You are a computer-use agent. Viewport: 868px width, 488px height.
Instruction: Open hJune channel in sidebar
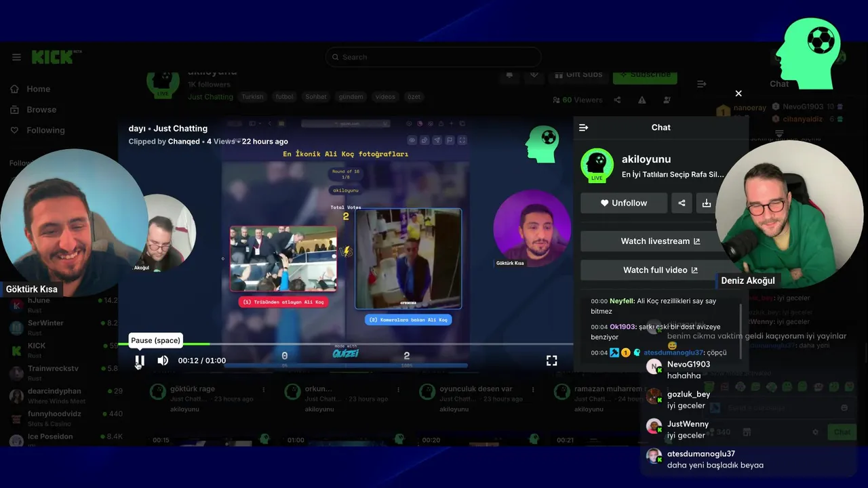[64, 305]
